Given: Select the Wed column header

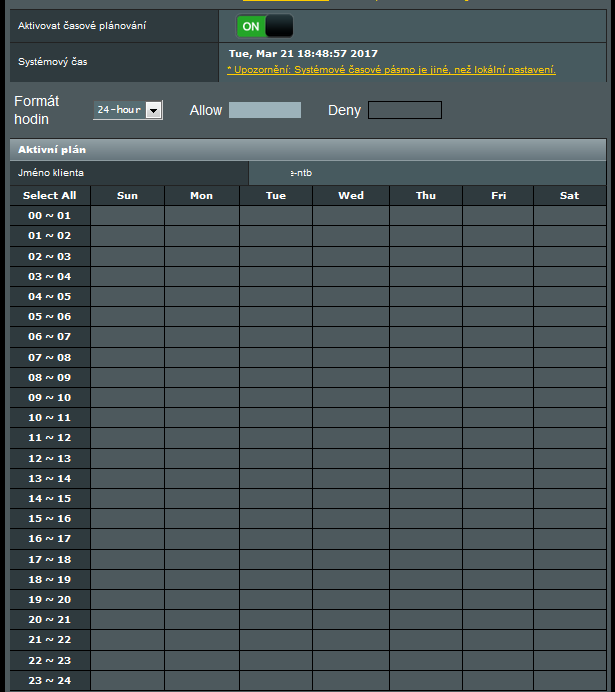Looking at the screenshot, I should pos(351,196).
